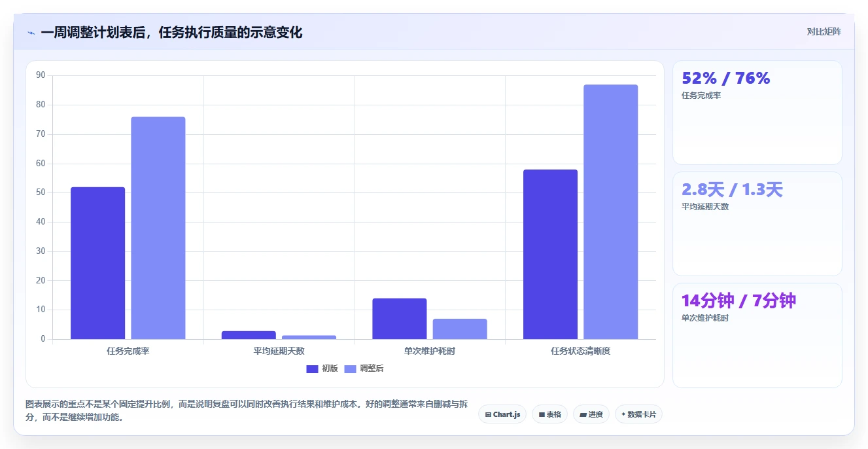Click the 进度 tag pill
The width and height of the screenshot is (868, 449).
click(x=591, y=414)
